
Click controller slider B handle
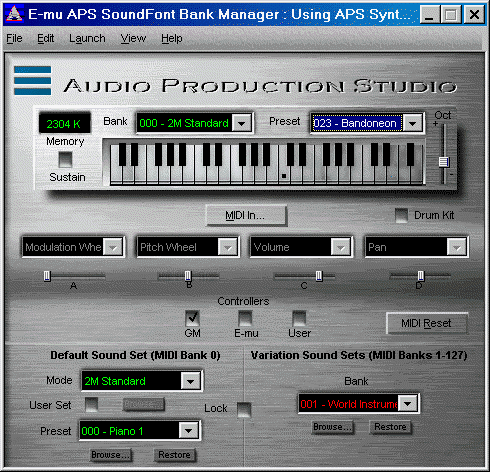coord(188,276)
